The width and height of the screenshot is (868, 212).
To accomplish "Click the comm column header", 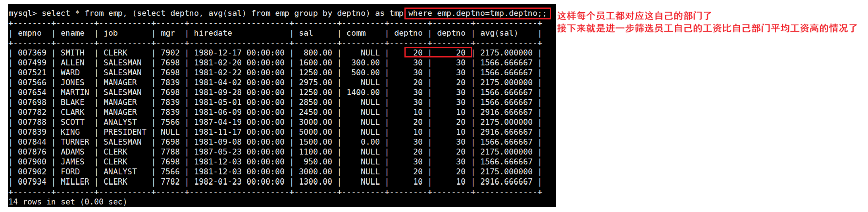I will (x=356, y=33).
